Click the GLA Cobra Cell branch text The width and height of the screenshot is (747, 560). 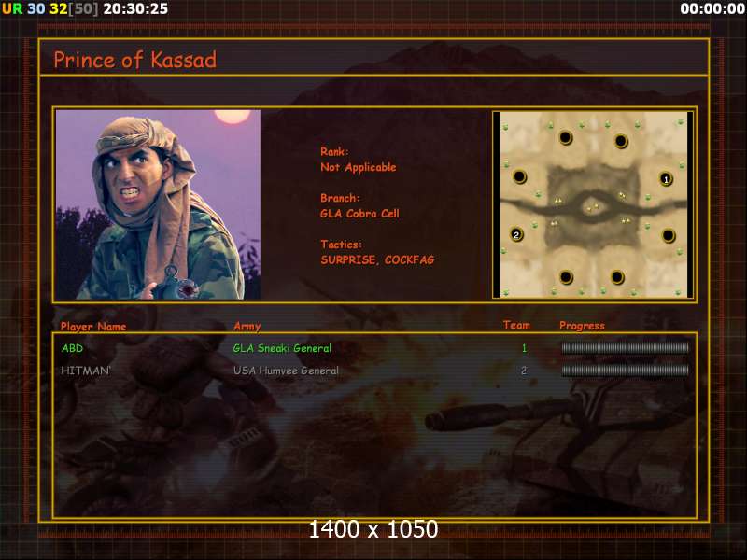pyautogui.click(x=359, y=214)
